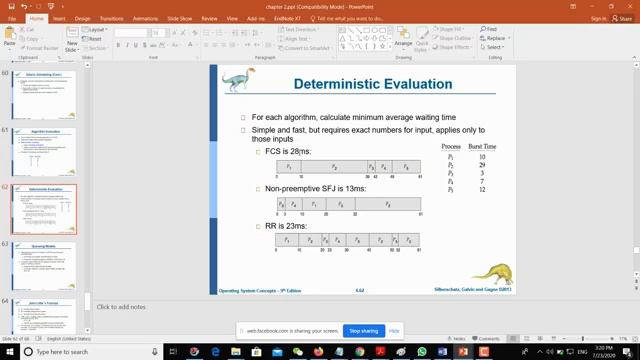Select slide 61 thumbnail
Screen dimensions: 640x360
coord(44,152)
